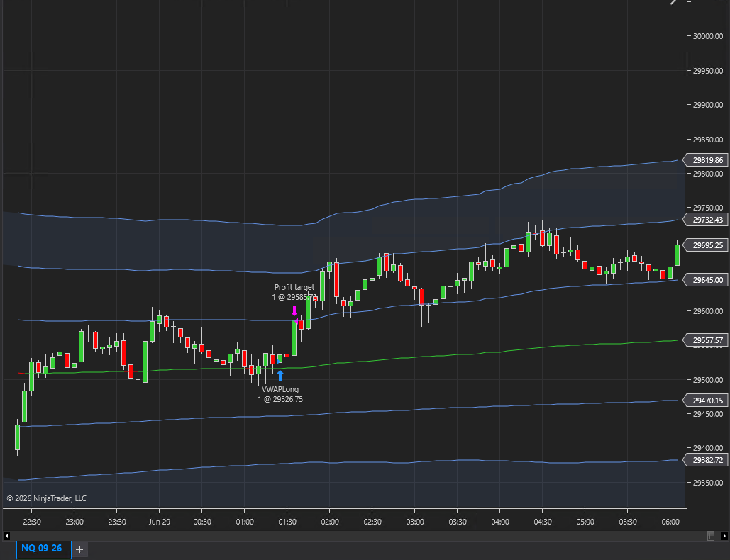Click the horizontal scrollbar thumb handle
The image size is (730, 560).
[710, 536]
